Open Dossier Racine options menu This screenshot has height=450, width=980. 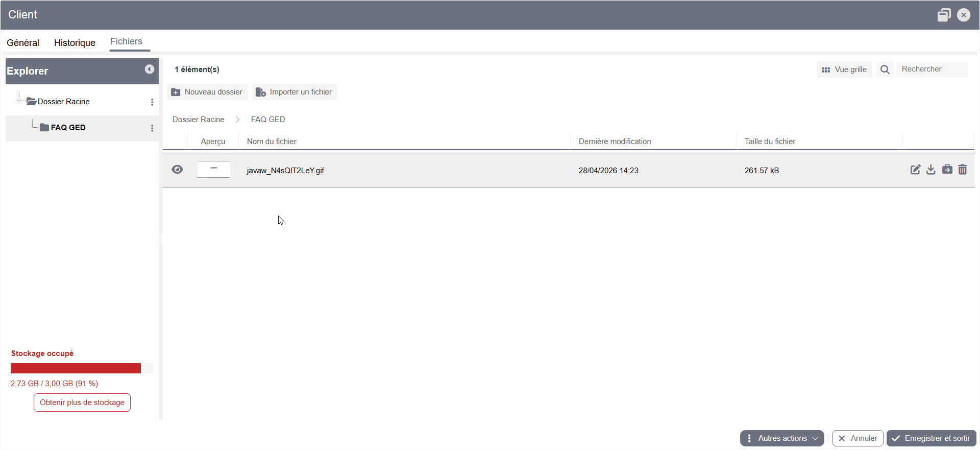[152, 102]
